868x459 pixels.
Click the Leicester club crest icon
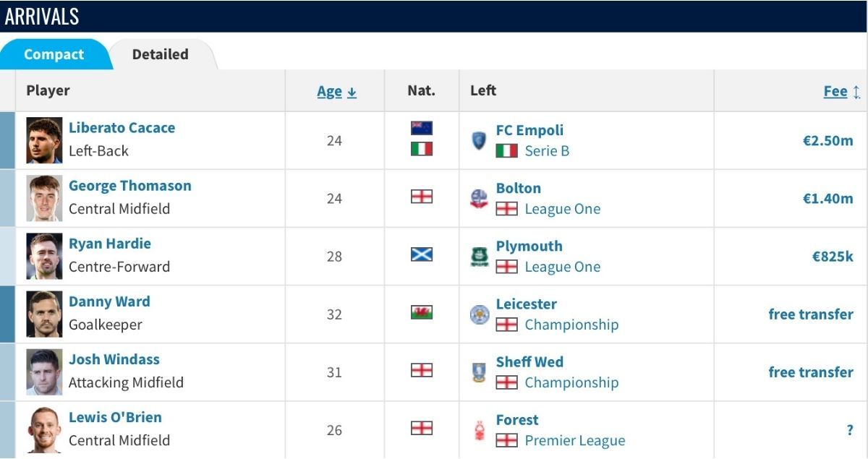[480, 314]
